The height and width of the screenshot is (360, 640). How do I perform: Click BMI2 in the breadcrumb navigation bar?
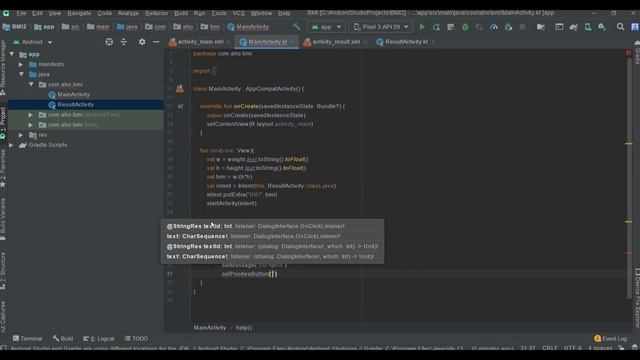point(15,27)
